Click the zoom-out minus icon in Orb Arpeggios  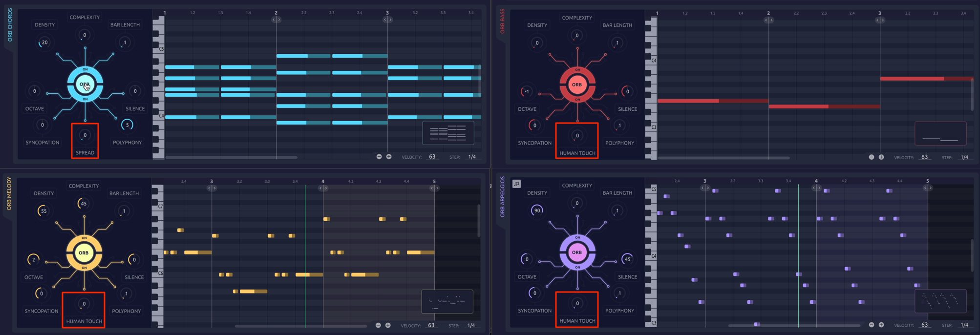point(872,325)
